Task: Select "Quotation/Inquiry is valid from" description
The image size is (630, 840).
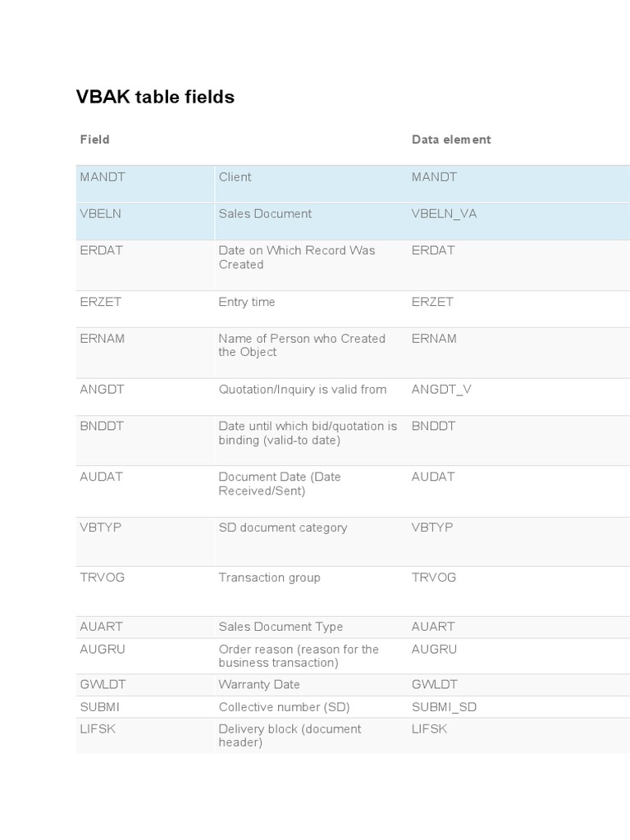Action: [302, 390]
